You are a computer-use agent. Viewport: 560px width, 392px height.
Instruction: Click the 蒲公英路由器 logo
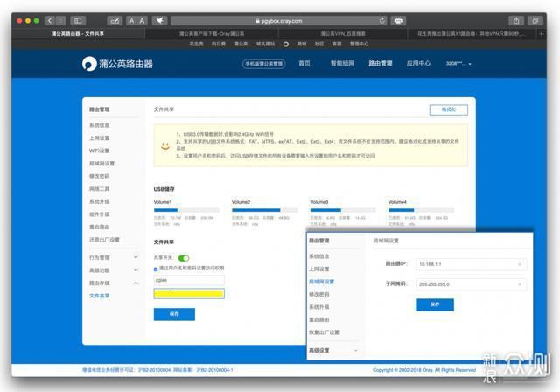pyautogui.click(x=117, y=64)
